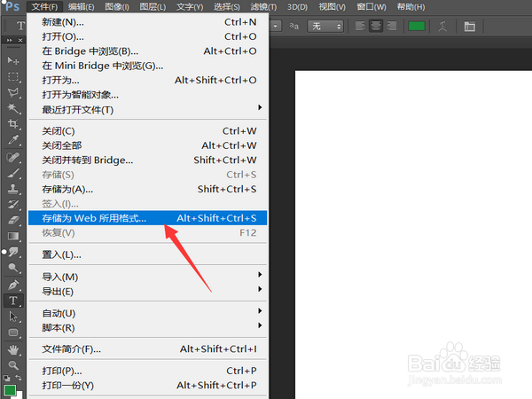532x399 pixels.
Task: Select the Clone Stamp tool
Action: 13,189
